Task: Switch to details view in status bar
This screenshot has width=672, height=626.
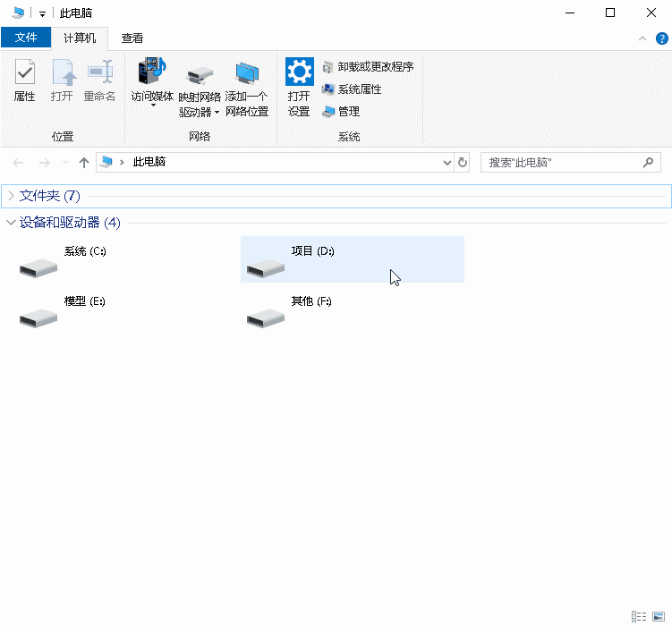Action: [x=639, y=616]
